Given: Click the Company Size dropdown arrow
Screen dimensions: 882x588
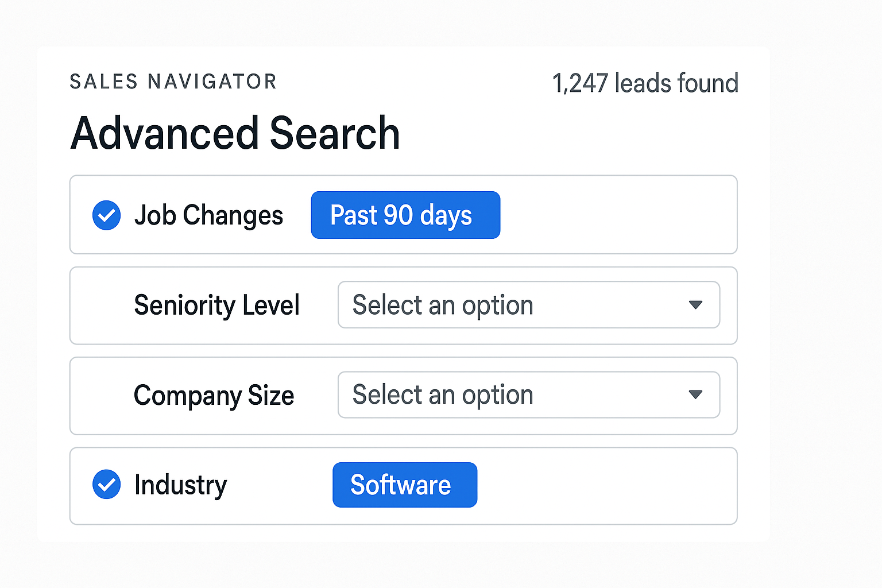Looking at the screenshot, I should 695,395.
